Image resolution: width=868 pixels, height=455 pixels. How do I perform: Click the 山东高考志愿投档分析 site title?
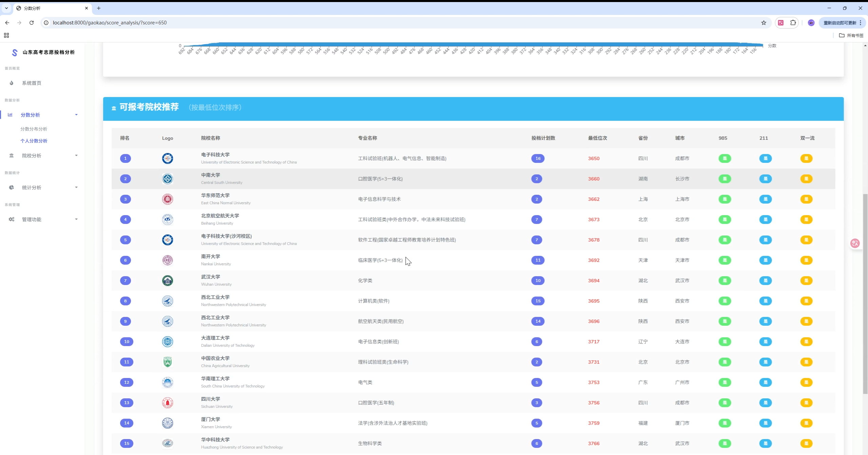pos(49,52)
